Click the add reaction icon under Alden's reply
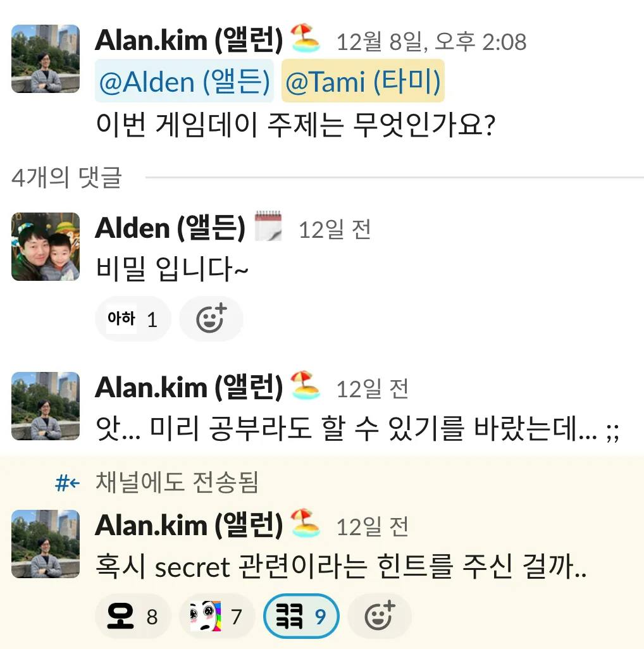644x649 pixels. (x=211, y=319)
